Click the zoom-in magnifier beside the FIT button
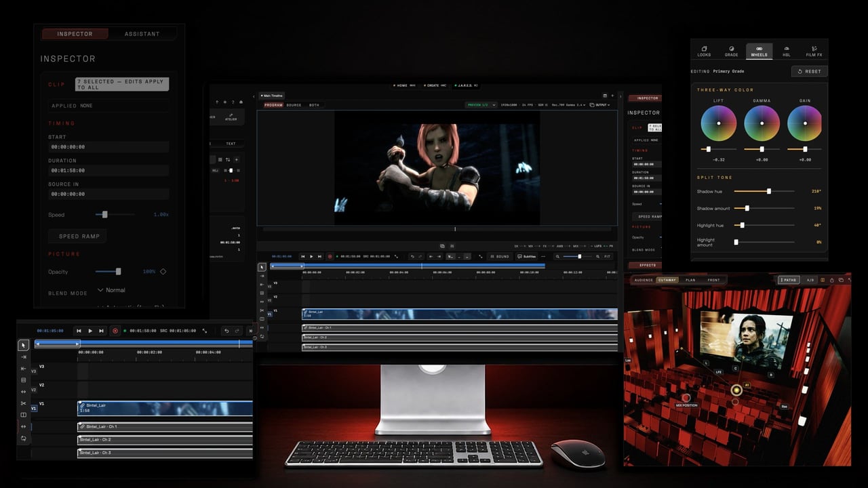868x488 pixels. (597, 256)
